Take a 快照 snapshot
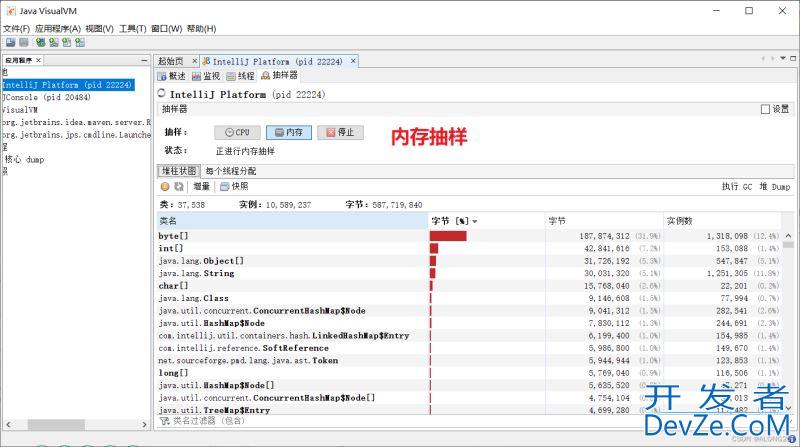800x447 pixels. [x=234, y=187]
